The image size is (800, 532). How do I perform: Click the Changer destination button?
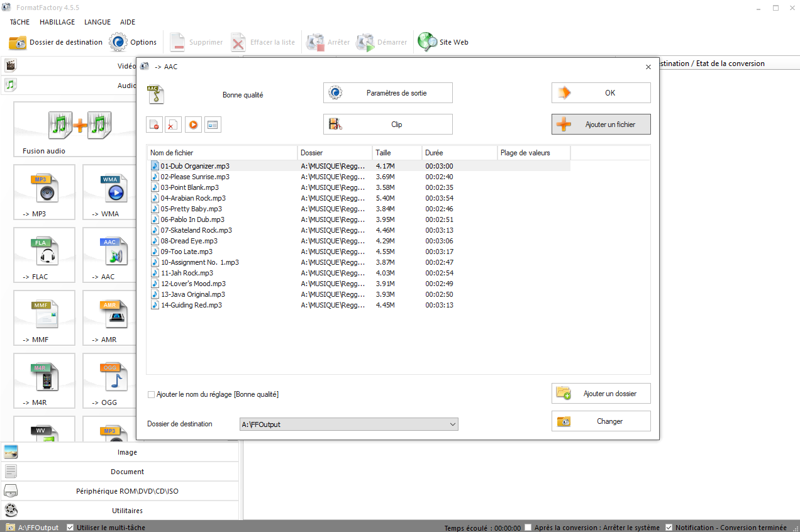coord(601,421)
